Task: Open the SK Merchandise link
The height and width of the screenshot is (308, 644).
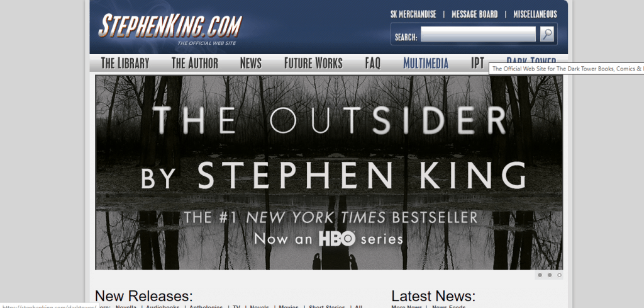Action: pyautogui.click(x=413, y=14)
